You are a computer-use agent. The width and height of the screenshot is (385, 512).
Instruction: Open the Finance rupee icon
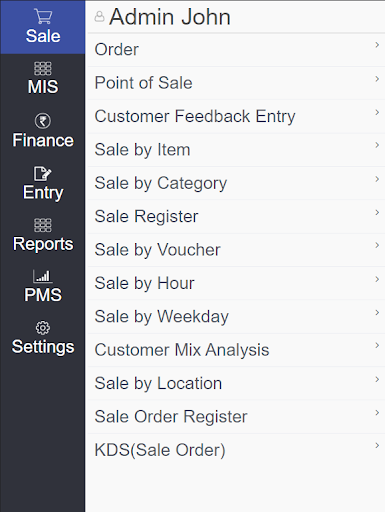tap(43, 121)
